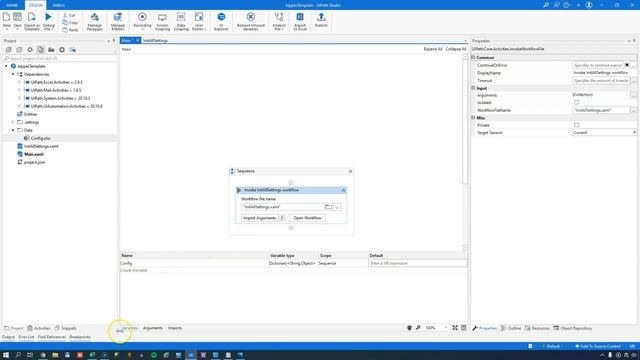640x360 pixels.
Task: Switch to the DEBUG ribbon tab
Action: [58, 5]
